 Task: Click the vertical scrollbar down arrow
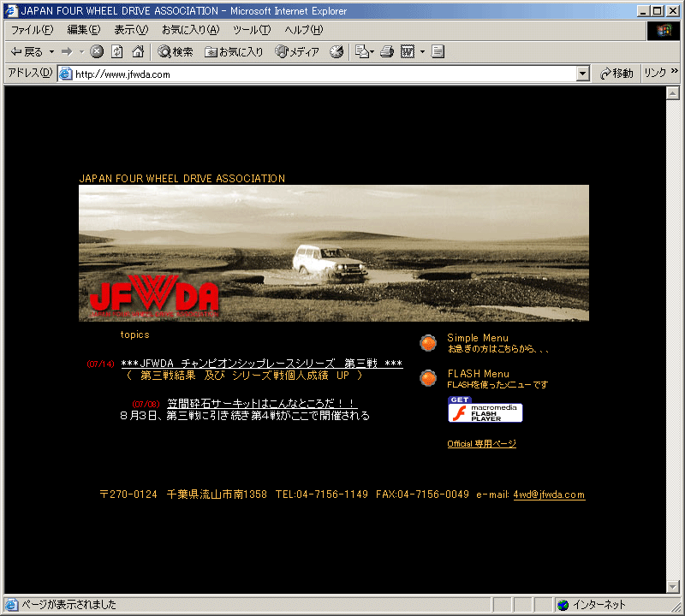[673, 587]
